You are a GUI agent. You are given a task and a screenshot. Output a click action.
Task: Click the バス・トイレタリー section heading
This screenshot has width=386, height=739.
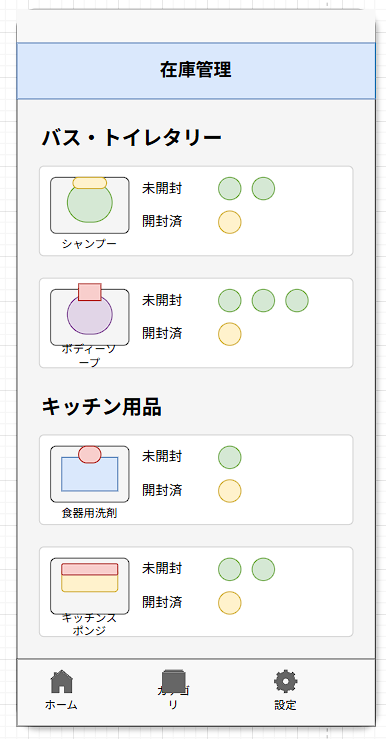pos(131,138)
